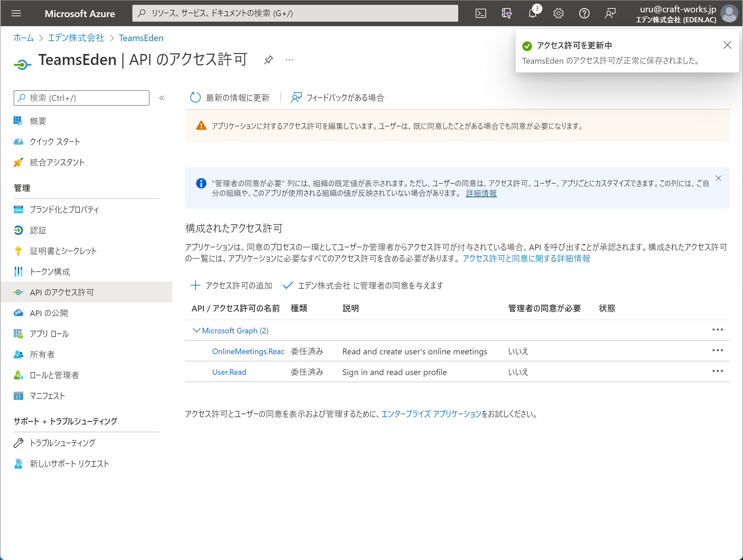Open the notifications bell

tap(533, 14)
